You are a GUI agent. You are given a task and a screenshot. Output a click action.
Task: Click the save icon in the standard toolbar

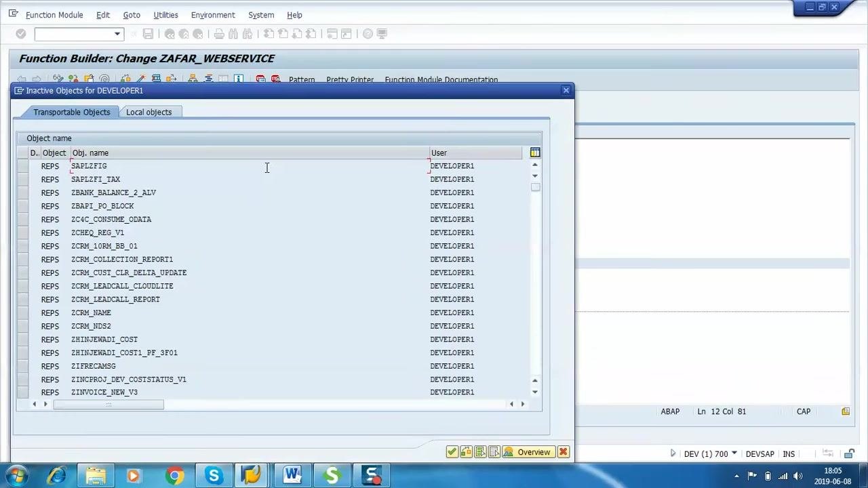pyautogui.click(x=148, y=34)
